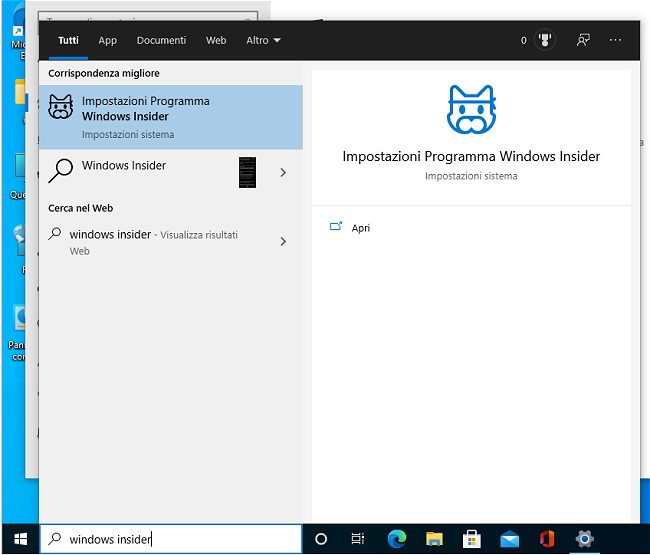Open the Windows Start menu button
The height and width of the screenshot is (555, 650).
click(x=20, y=539)
